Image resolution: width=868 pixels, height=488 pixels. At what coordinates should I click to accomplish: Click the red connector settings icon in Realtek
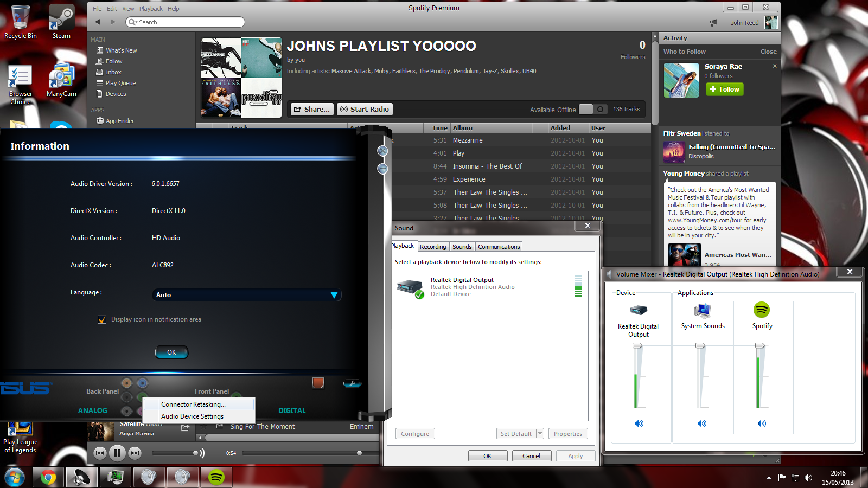pyautogui.click(x=318, y=383)
